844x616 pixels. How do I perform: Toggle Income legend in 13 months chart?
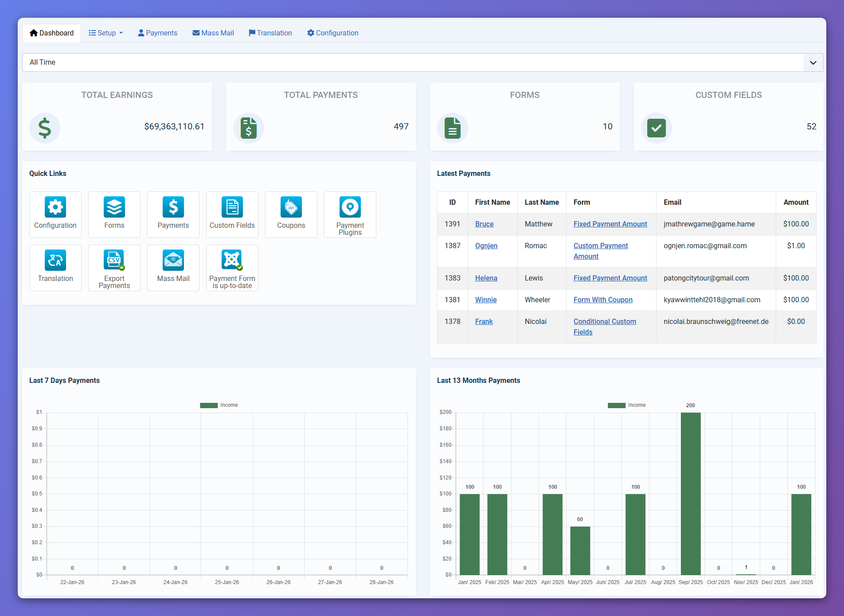coord(627,405)
